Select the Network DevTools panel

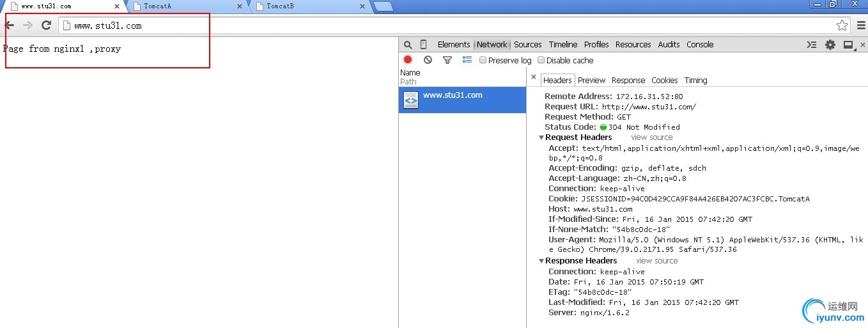point(492,45)
